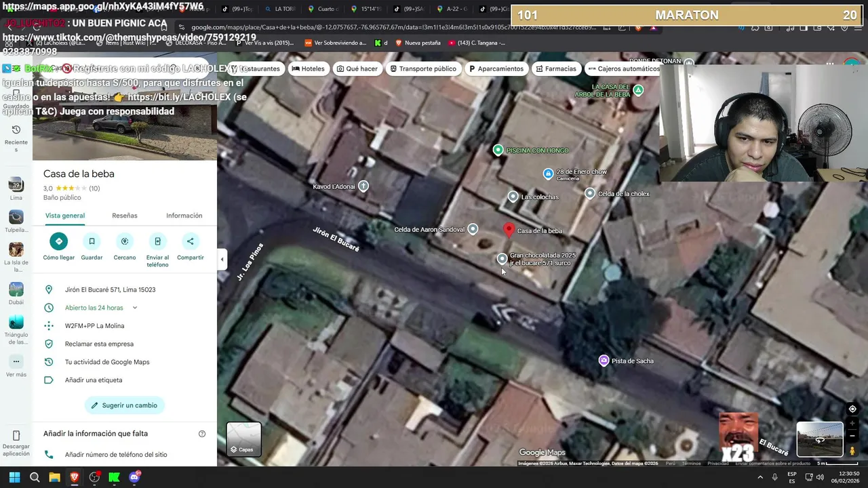Click the red Casa de la beba pin

[509, 229]
